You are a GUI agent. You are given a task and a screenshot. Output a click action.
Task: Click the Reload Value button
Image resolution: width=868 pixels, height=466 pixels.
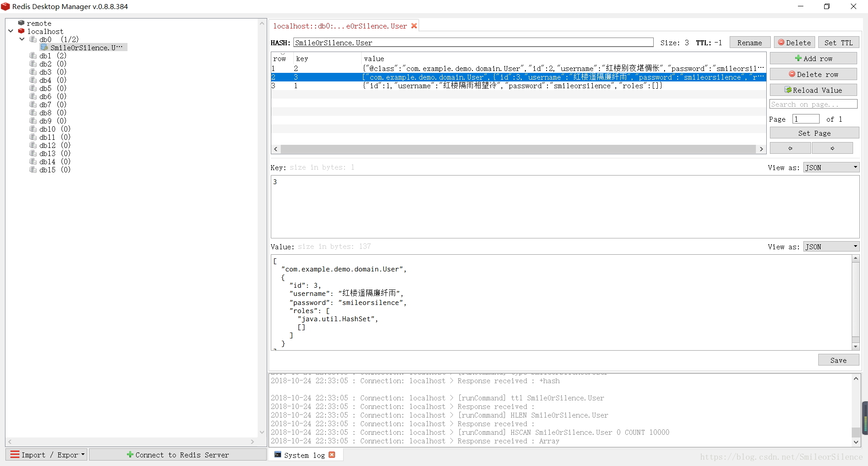(813, 90)
